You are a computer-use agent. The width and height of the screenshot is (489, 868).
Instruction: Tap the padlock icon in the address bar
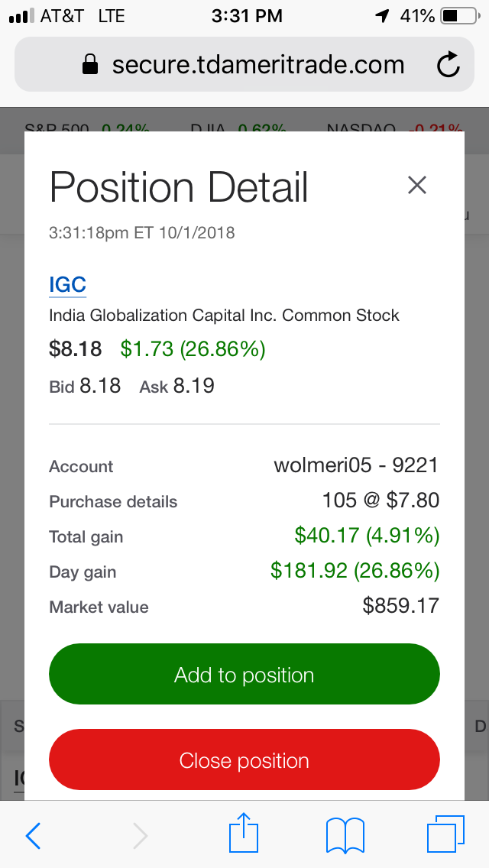point(90,66)
